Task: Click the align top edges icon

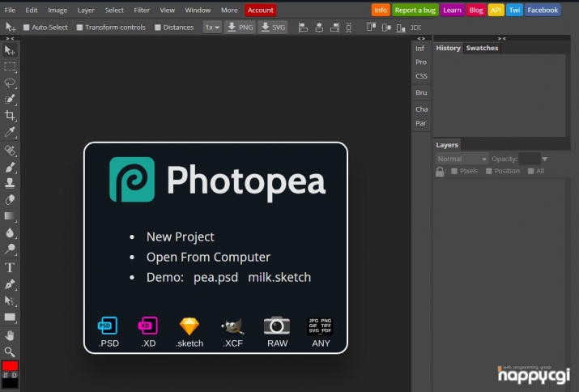Action: point(372,28)
